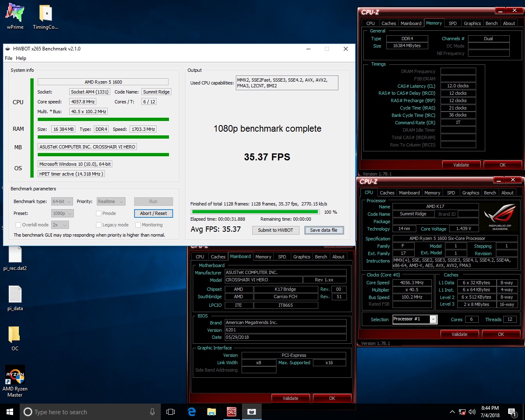Show hidden system tray icons
Viewport: 525px width, 420px height.
[x=452, y=412]
